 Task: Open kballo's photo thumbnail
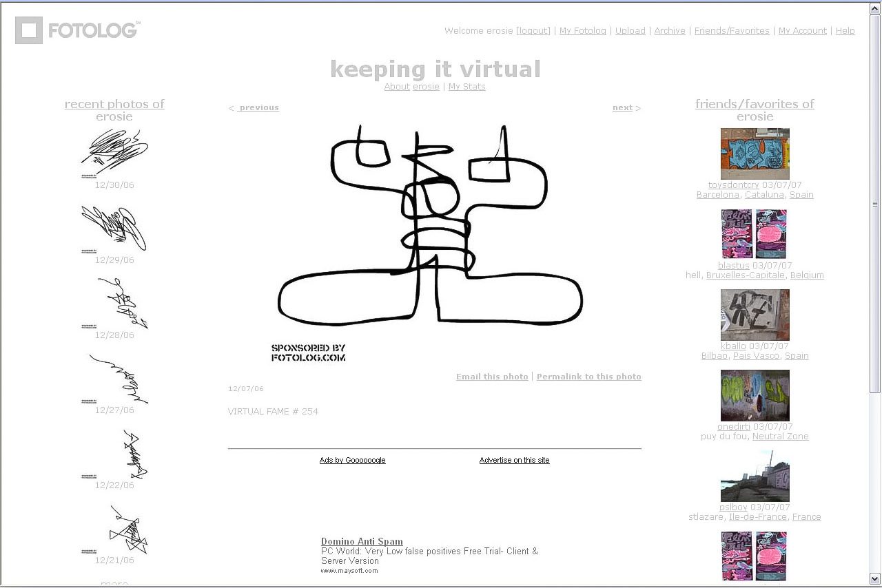point(755,315)
